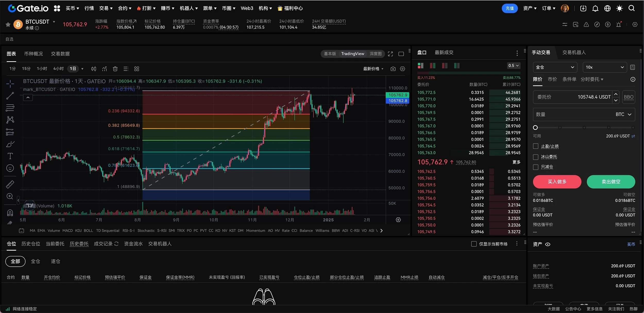Switch to 最新成交 tab
The image size is (644, 313).
tap(444, 52)
